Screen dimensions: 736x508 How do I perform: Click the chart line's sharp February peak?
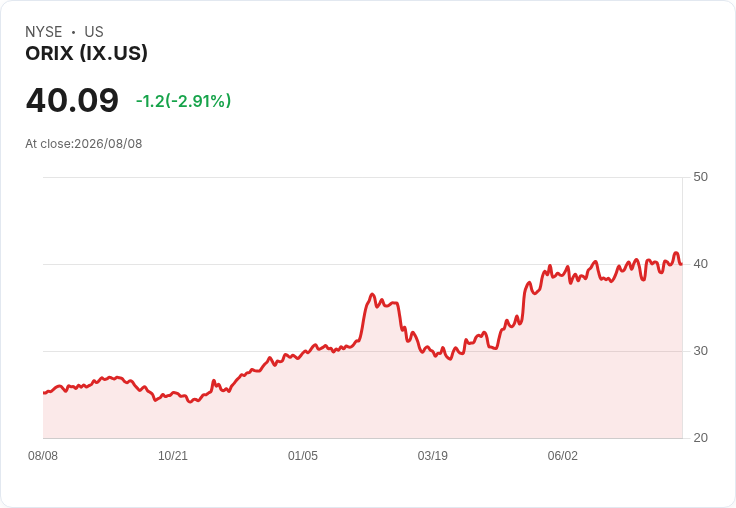372,294
